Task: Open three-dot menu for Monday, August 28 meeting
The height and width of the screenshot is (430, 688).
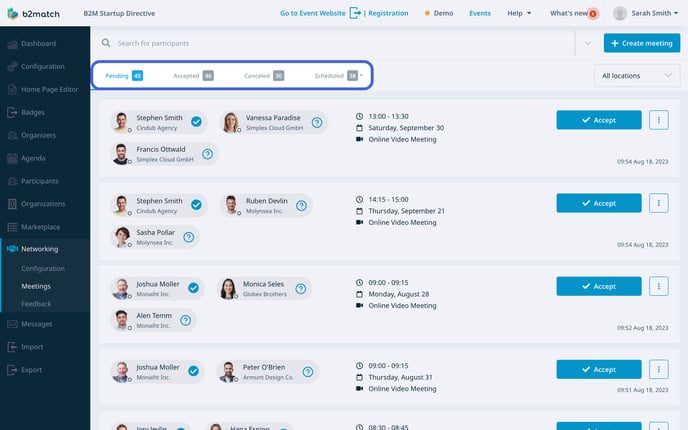Action: tap(659, 286)
